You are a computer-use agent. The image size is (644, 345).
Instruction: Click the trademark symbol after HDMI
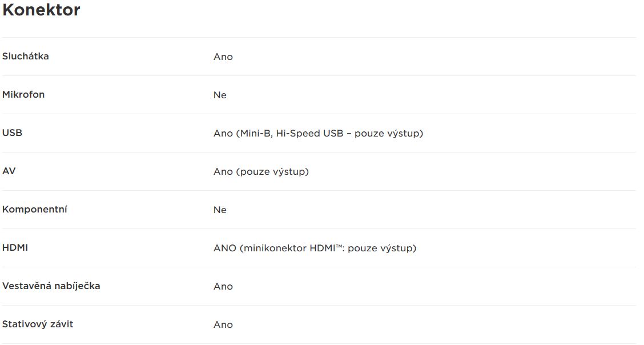[339, 246]
